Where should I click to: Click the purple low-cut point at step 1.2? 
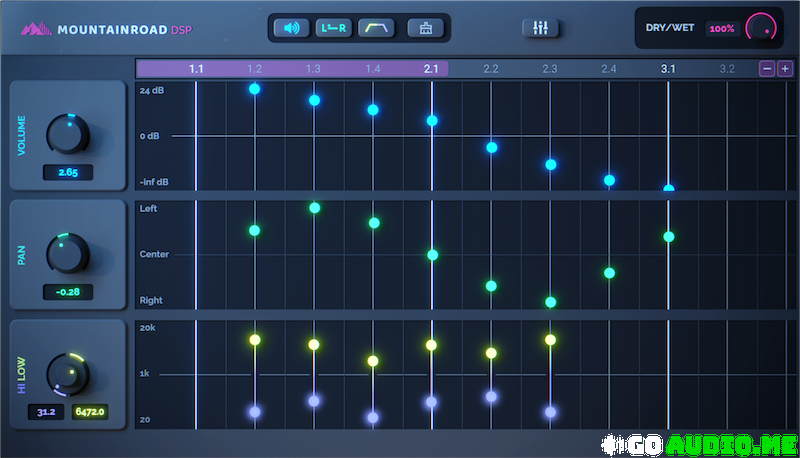(255, 412)
